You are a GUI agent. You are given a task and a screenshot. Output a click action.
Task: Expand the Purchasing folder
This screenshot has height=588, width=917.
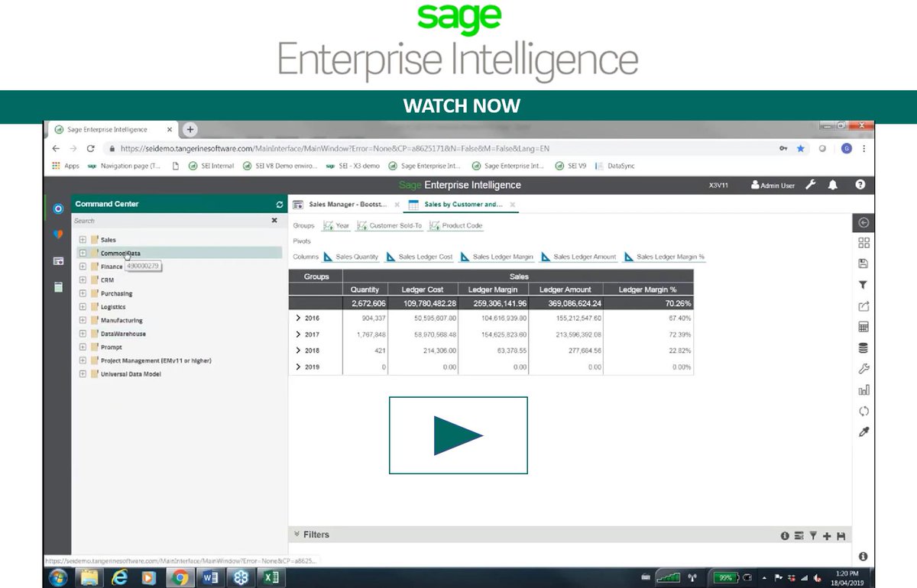[83, 293]
